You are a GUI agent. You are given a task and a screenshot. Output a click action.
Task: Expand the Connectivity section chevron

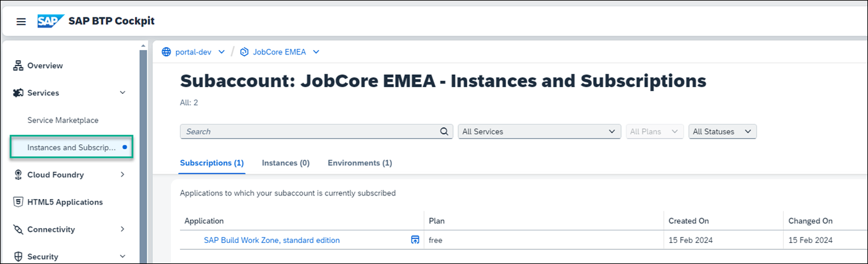click(x=123, y=229)
